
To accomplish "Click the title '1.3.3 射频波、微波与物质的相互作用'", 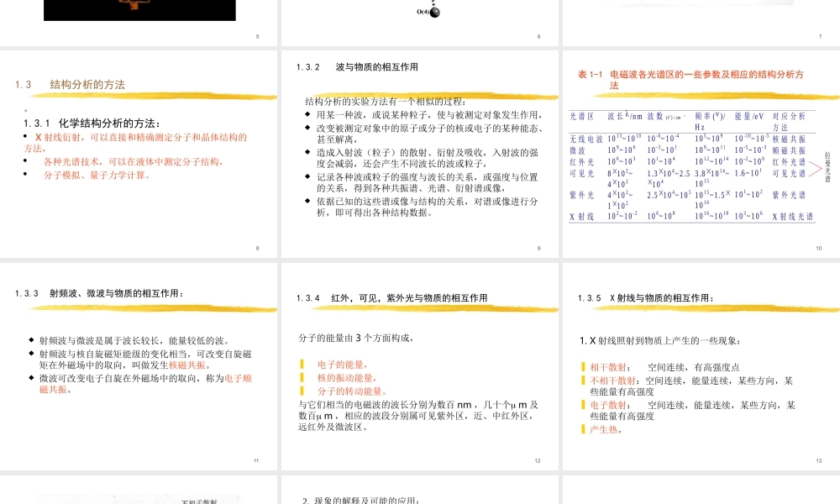I will pyautogui.click(x=100, y=293).
